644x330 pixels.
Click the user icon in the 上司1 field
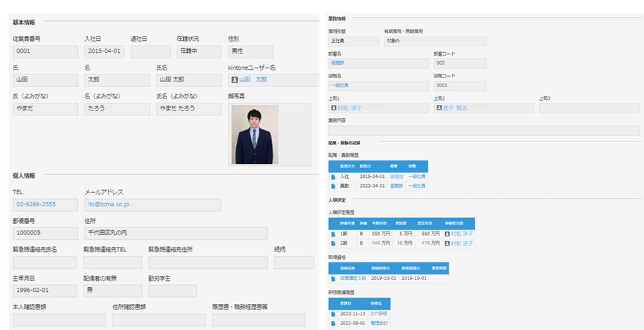(333, 108)
